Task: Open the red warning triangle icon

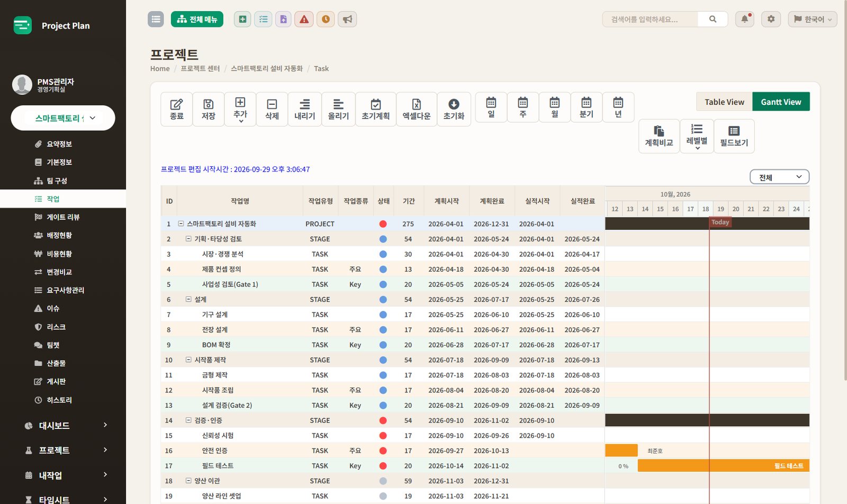Action: click(304, 19)
